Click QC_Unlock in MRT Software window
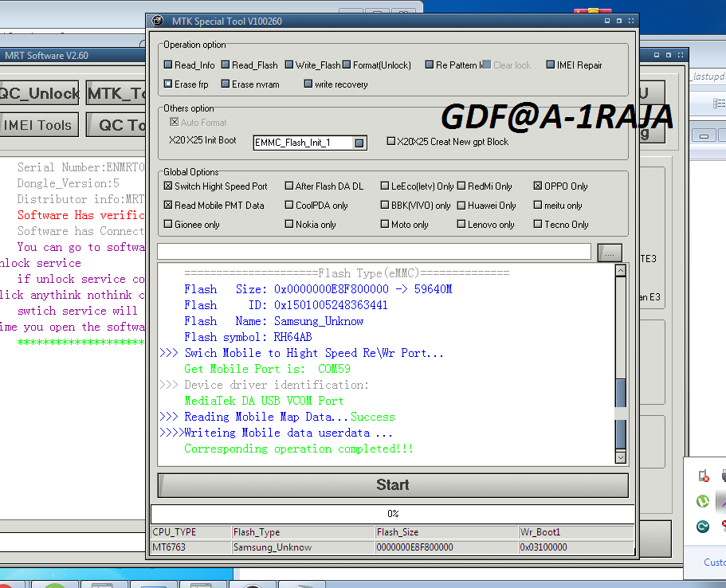The width and height of the screenshot is (726, 588). coord(39,93)
